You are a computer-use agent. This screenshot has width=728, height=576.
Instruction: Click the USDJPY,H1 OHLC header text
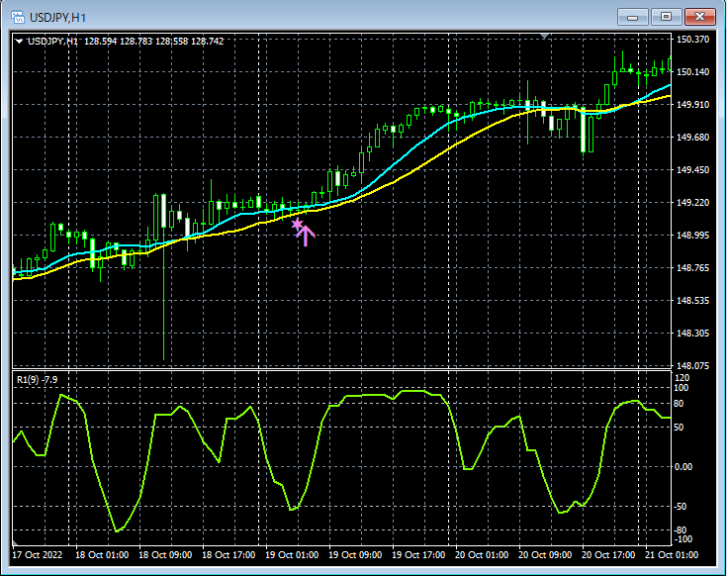click(x=126, y=42)
